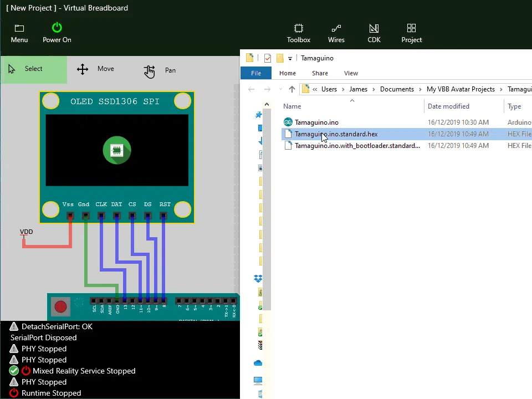Click the navigation pane scrollbar thumb

point(267,209)
